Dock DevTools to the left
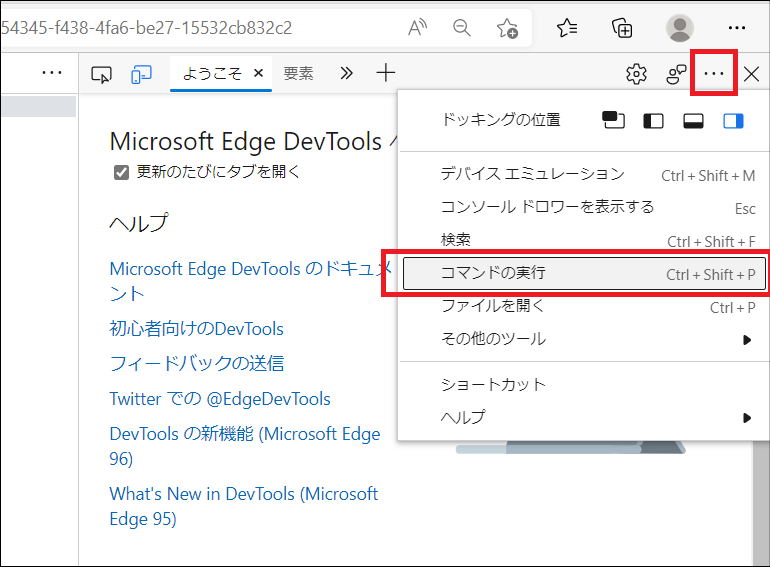 pos(653,121)
